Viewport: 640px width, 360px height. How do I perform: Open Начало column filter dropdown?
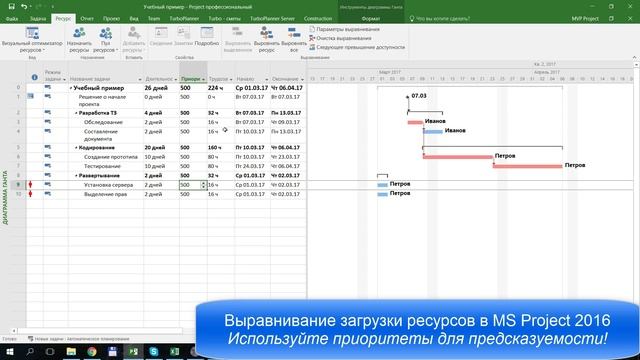(x=267, y=79)
